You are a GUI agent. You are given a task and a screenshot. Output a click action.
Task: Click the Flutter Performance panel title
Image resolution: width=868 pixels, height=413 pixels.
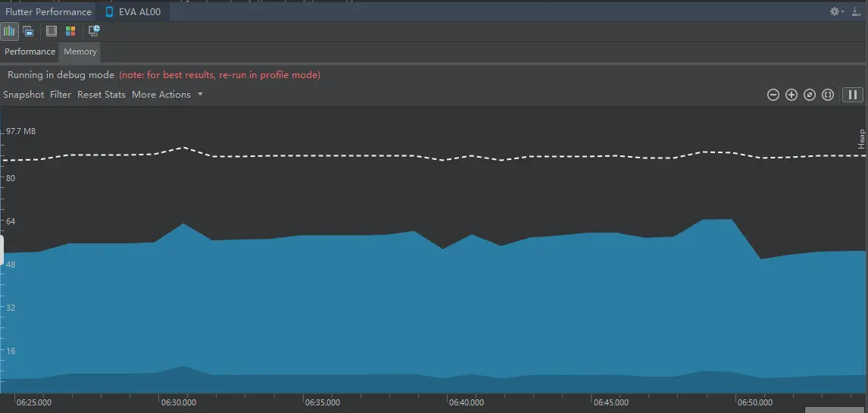click(x=48, y=11)
